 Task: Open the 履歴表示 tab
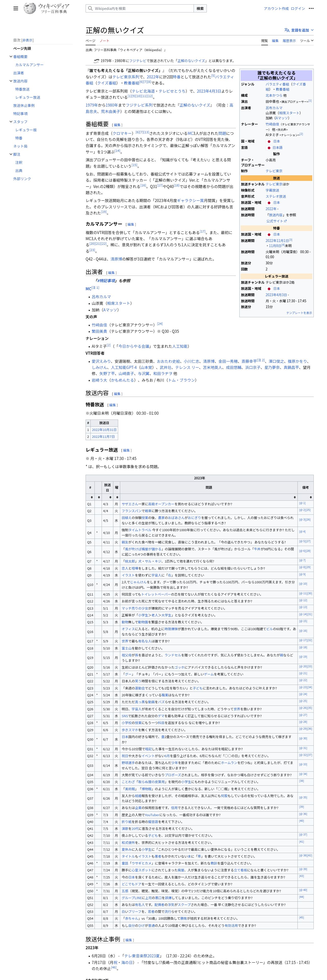[289, 41]
